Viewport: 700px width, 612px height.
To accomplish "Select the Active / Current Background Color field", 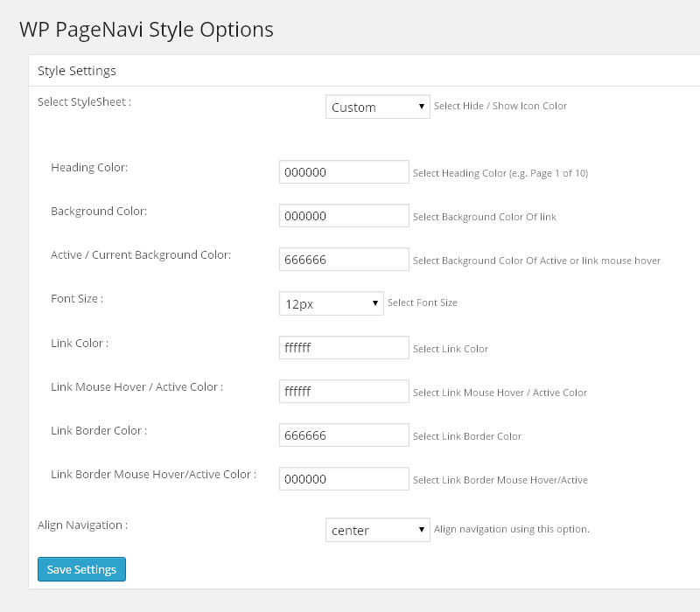I will [x=344, y=260].
